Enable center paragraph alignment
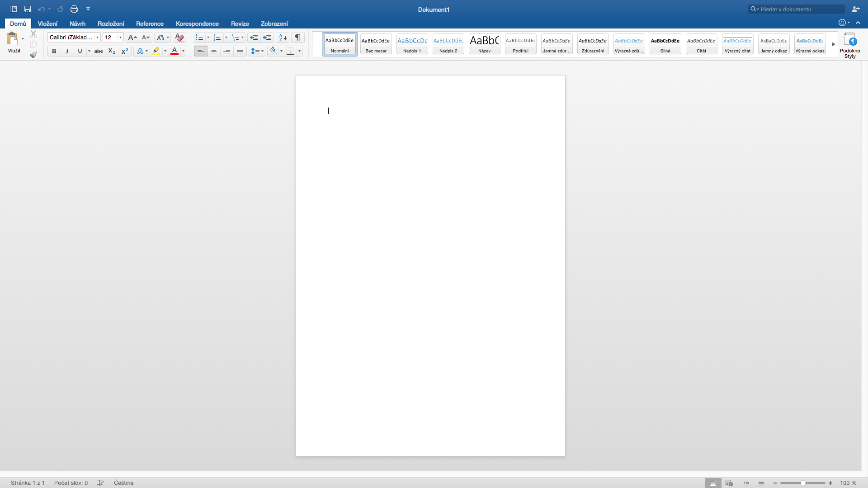Viewport: 868px width, 488px height. click(x=213, y=51)
